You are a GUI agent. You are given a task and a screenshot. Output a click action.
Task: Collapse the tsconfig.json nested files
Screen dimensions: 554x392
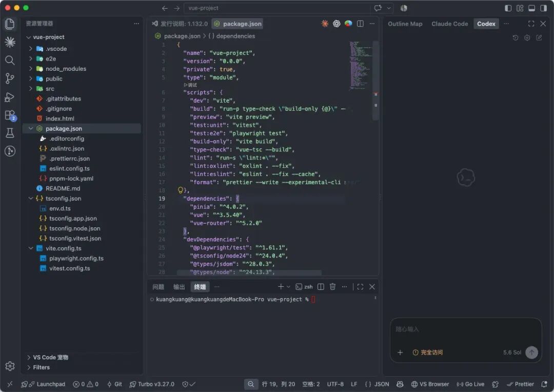pos(31,198)
